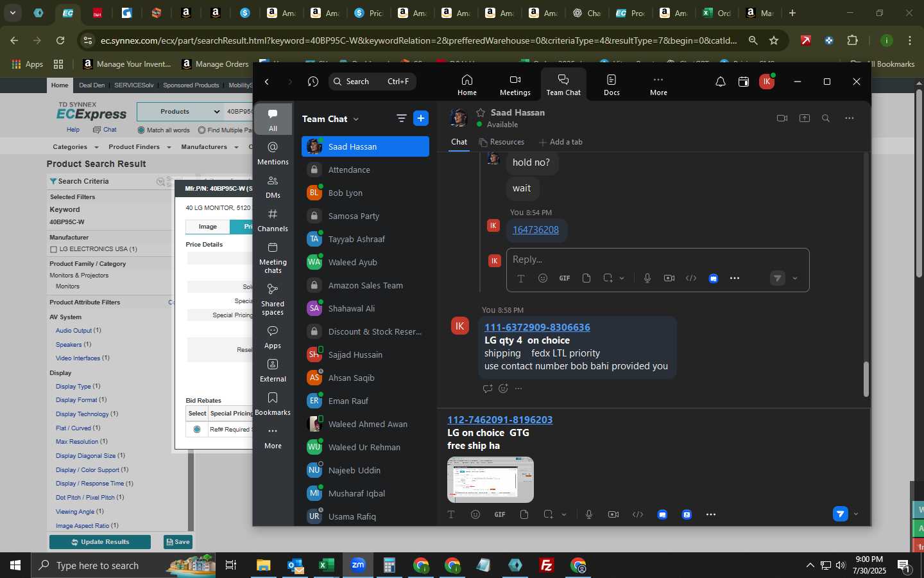Viewport: 924px width, 578px height.
Task: Open Zoom Docs tab
Action: tap(612, 85)
